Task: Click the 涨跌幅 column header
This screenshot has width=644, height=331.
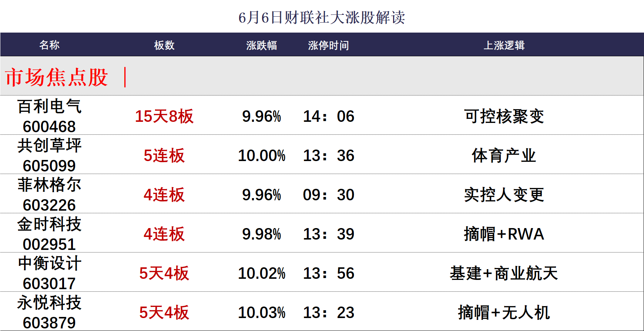Action: (261, 45)
